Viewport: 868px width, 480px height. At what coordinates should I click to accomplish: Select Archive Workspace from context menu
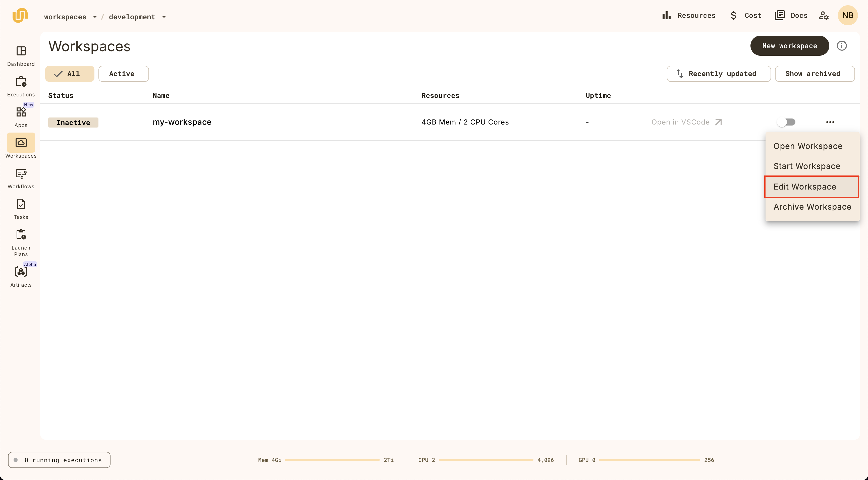812,206
